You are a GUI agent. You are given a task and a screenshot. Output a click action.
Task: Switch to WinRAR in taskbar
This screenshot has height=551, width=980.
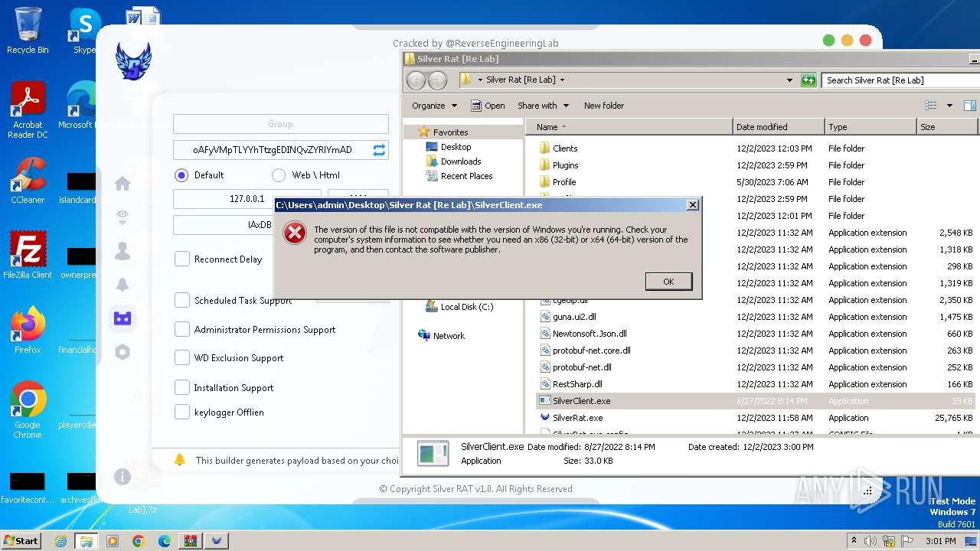[x=191, y=541]
